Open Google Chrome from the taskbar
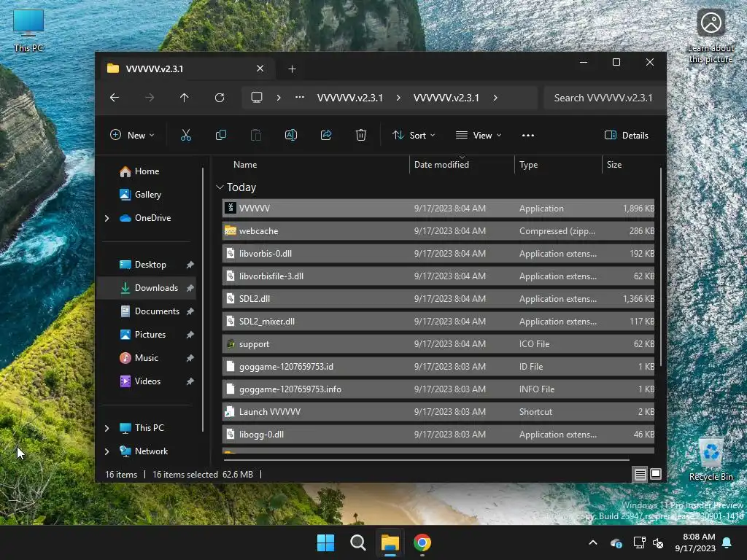The height and width of the screenshot is (560, 747). [422, 542]
